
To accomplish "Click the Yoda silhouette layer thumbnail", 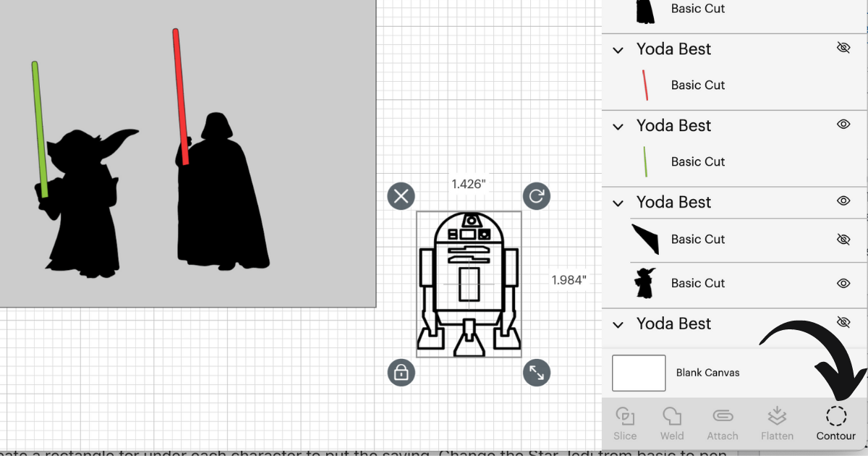I will pos(644,283).
